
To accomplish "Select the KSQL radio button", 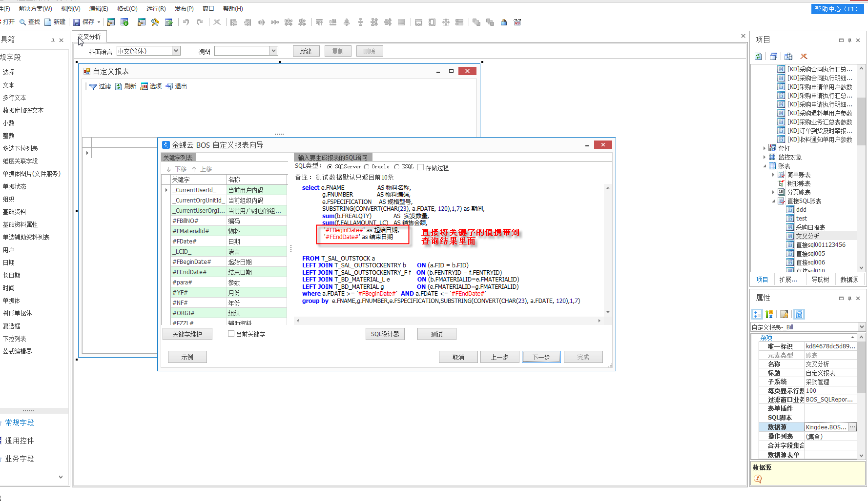I will point(397,167).
